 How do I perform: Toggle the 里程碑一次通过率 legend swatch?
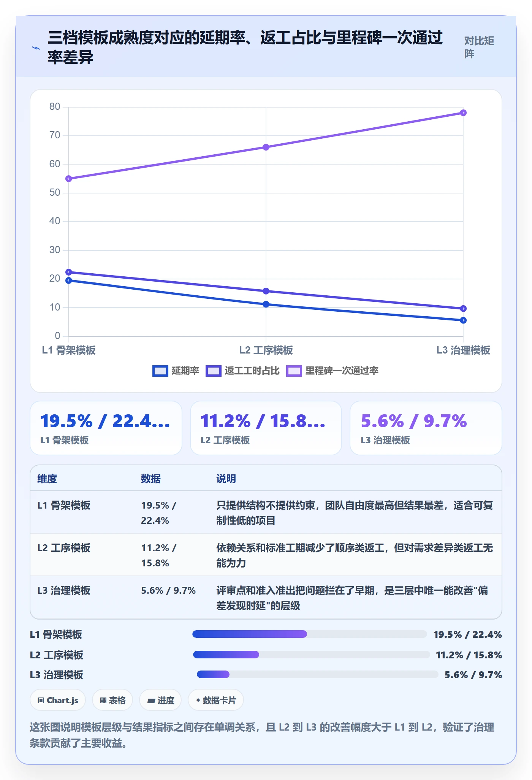tap(294, 371)
